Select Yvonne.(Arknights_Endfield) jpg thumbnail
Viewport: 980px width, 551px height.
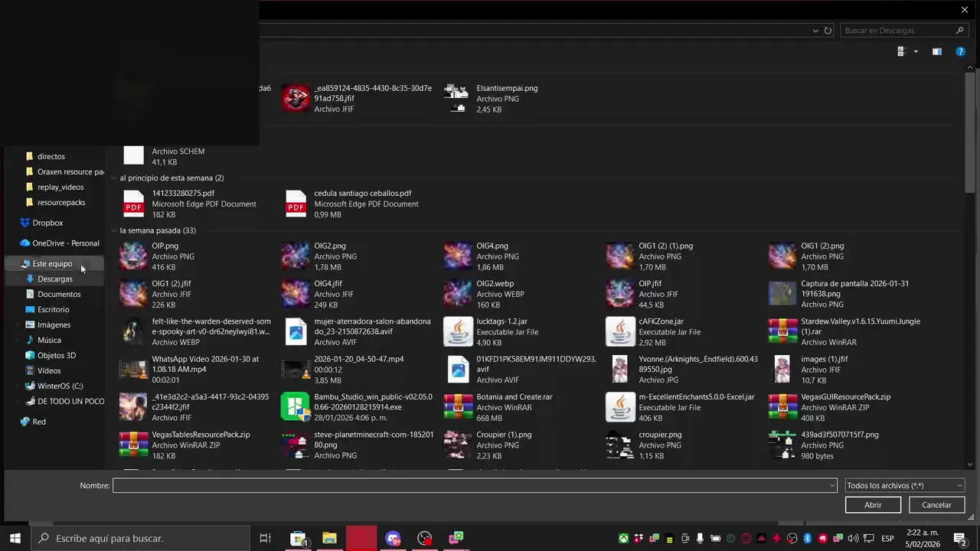[620, 370]
